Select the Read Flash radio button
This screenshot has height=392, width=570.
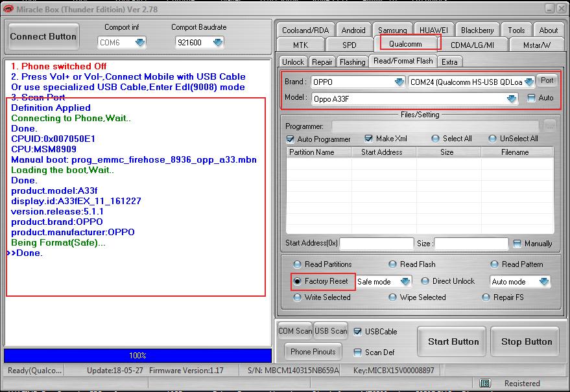click(392, 264)
